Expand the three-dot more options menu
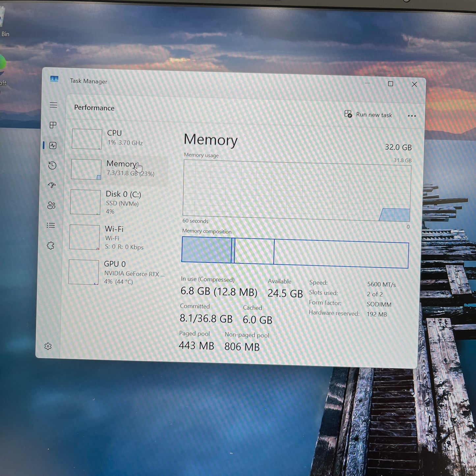476x476 pixels. pos(412,116)
